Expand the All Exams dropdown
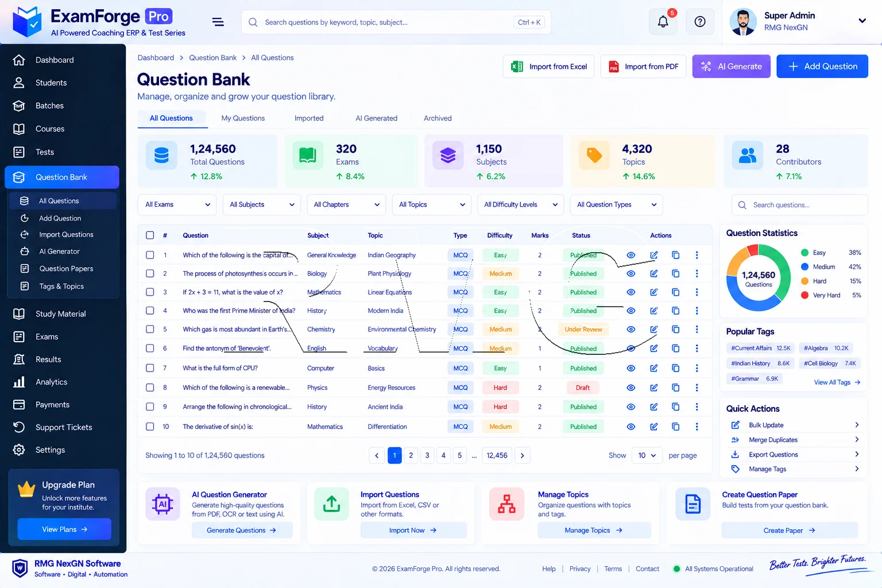The image size is (882, 588). point(177,204)
